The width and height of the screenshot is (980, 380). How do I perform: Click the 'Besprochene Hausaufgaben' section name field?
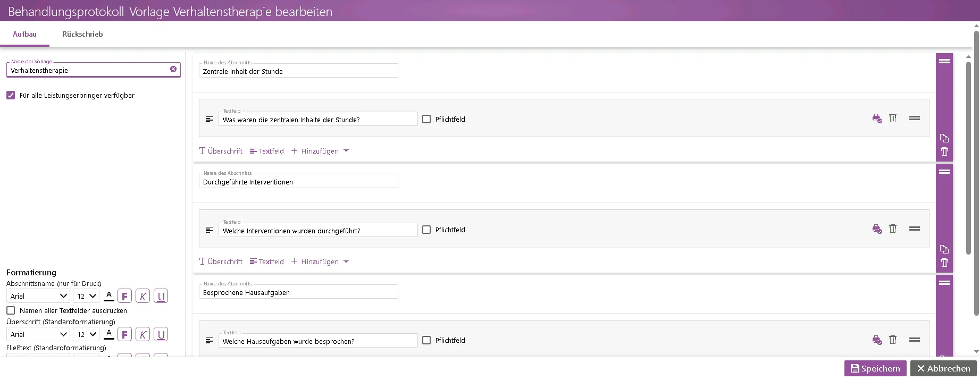[x=298, y=292]
